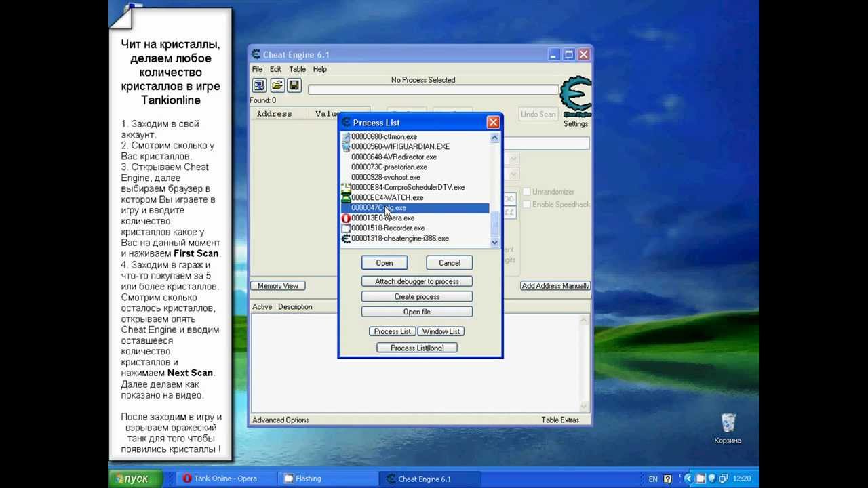Viewport: 868px width, 488px height.
Task: Select the ComproSchedulerDTV.exe process
Action: (414, 187)
